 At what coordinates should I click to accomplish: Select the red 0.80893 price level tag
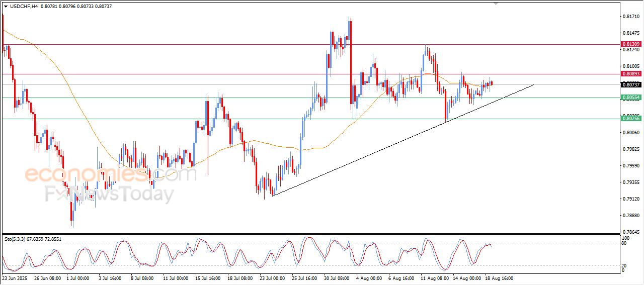[x=630, y=74]
